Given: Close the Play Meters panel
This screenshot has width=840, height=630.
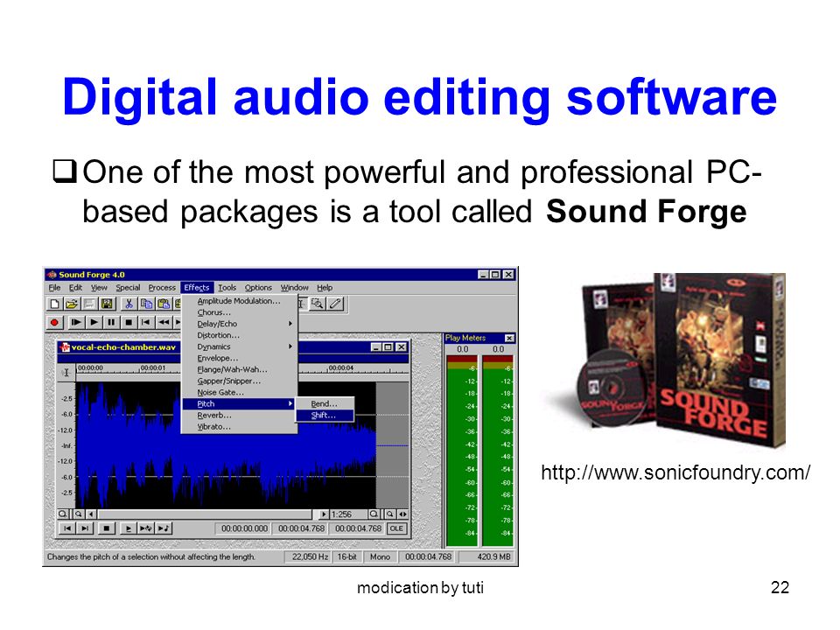Looking at the screenshot, I should pos(509,338).
